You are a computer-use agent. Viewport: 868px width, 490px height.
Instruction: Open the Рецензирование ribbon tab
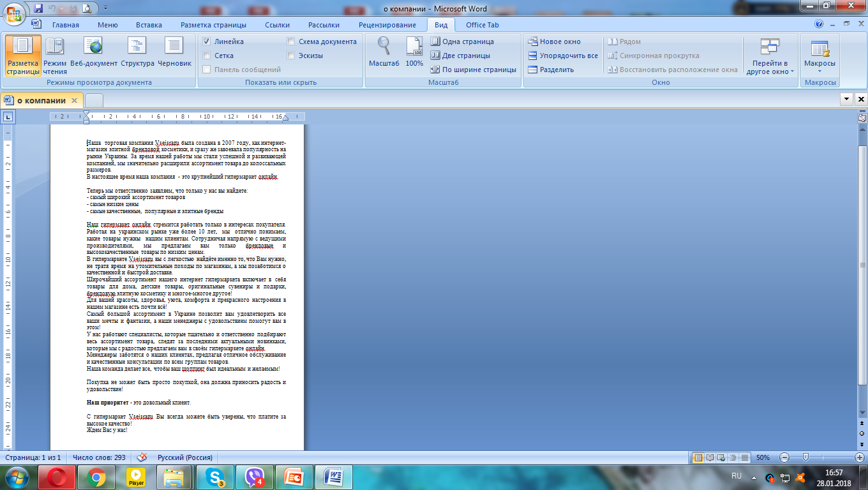387,25
